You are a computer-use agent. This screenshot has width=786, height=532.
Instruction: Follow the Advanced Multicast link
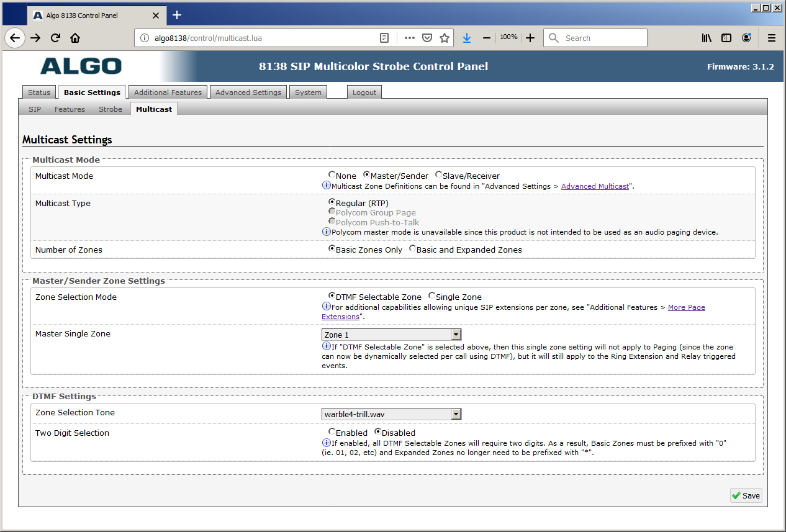[595, 186]
